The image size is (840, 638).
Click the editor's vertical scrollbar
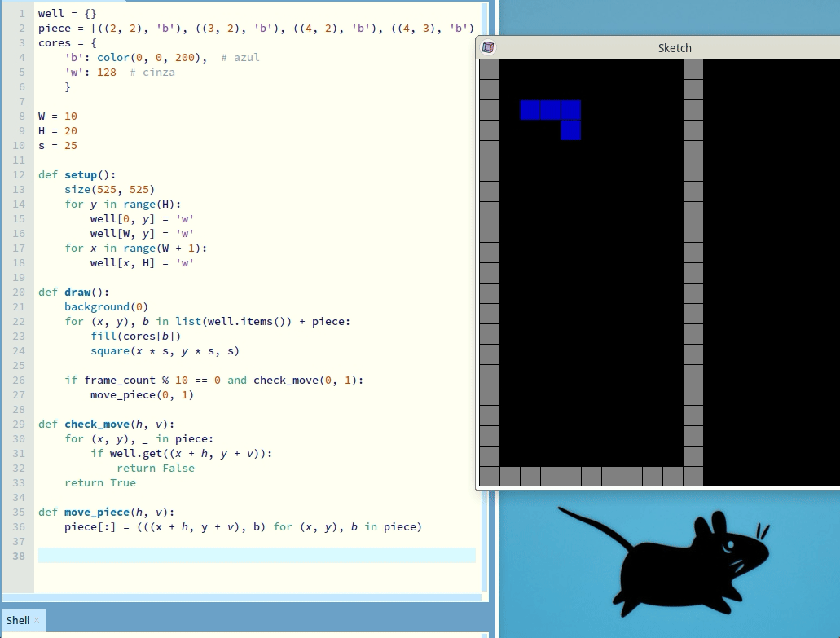coord(486,293)
